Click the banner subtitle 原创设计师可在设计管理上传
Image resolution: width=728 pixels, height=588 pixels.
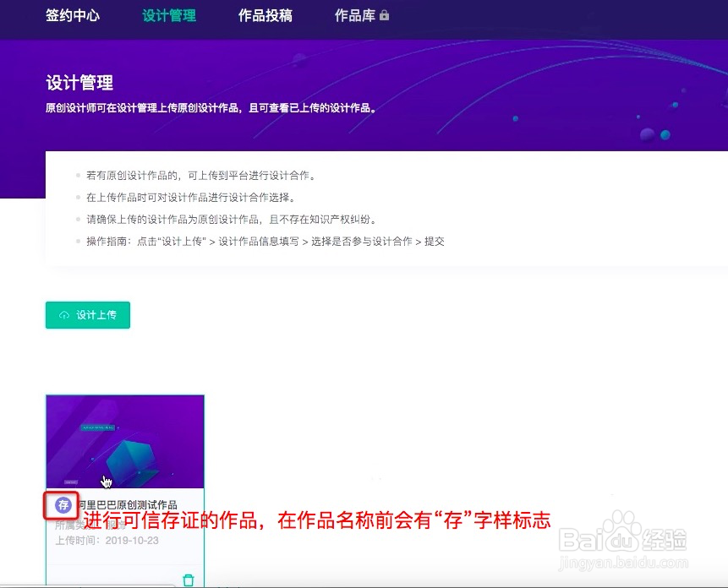point(211,108)
